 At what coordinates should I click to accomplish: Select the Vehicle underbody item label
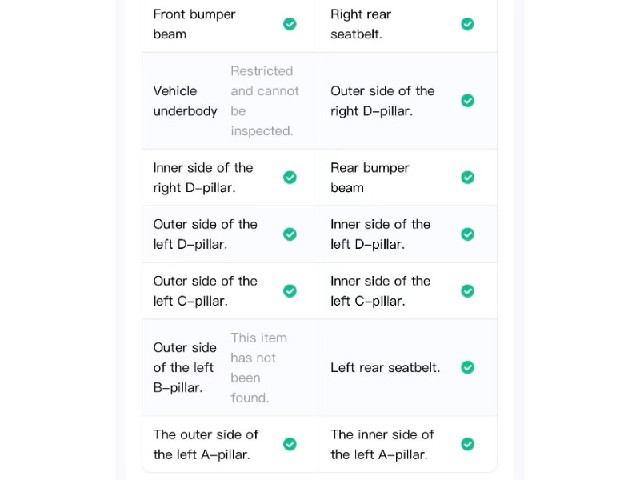coord(185,101)
